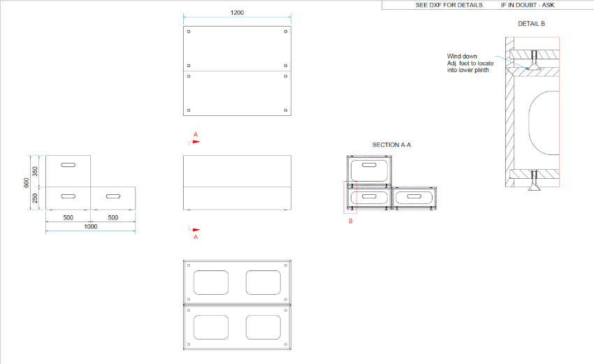The width and height of the screenshot is (594, 364).
Task: Click the upper red section arrow A
Action: pyautogui.click(x=196, y=140)
